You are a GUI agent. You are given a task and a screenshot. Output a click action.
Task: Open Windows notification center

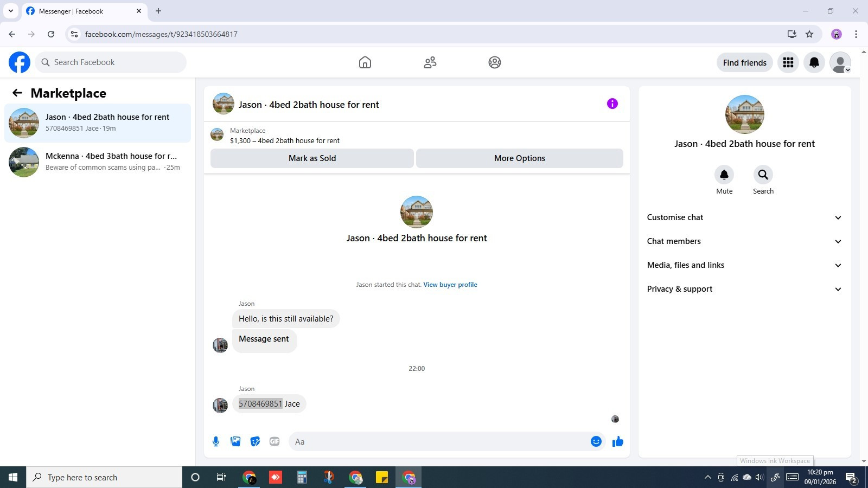click(x=851, y=477)
